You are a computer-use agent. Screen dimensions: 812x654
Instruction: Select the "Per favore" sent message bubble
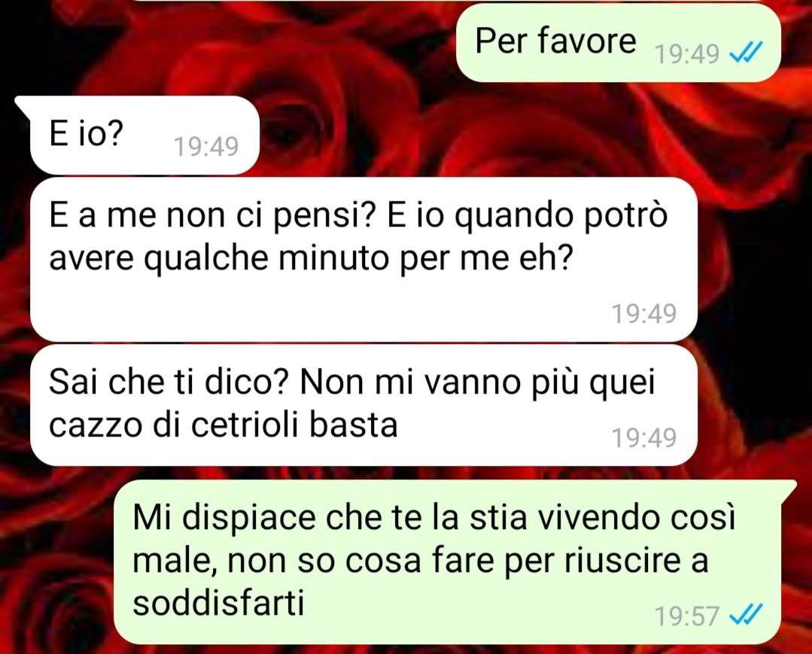(619, 42)
